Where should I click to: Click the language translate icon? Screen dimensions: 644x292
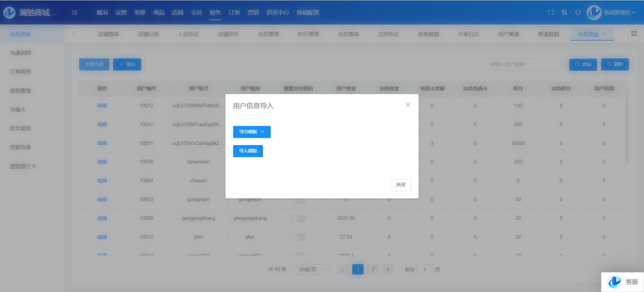565,12
